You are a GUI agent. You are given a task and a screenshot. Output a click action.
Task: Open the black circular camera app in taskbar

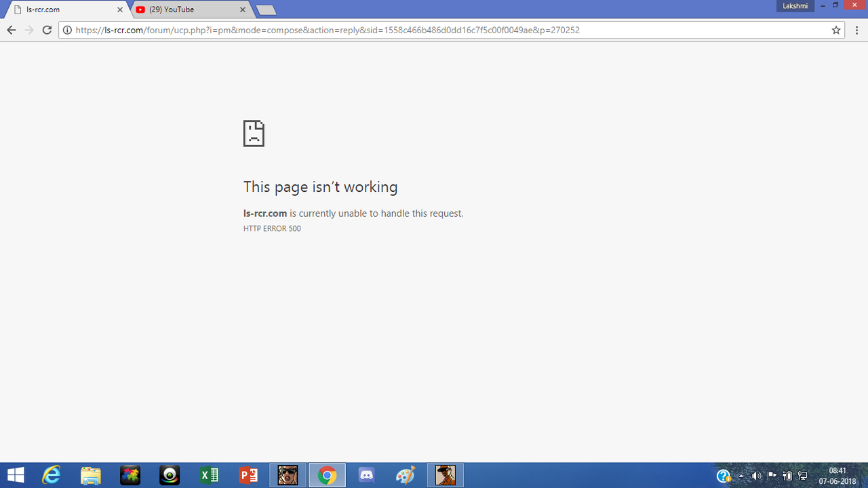[170, 476]
